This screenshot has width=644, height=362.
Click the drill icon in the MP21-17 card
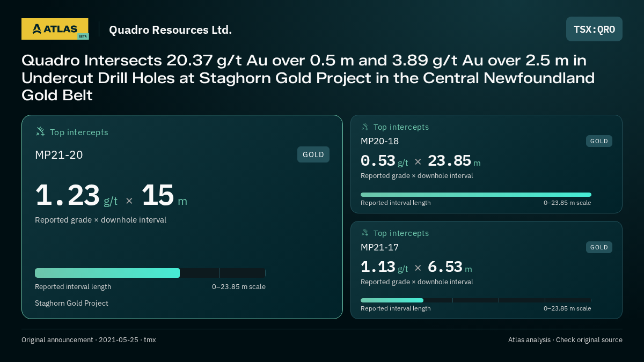365,233
